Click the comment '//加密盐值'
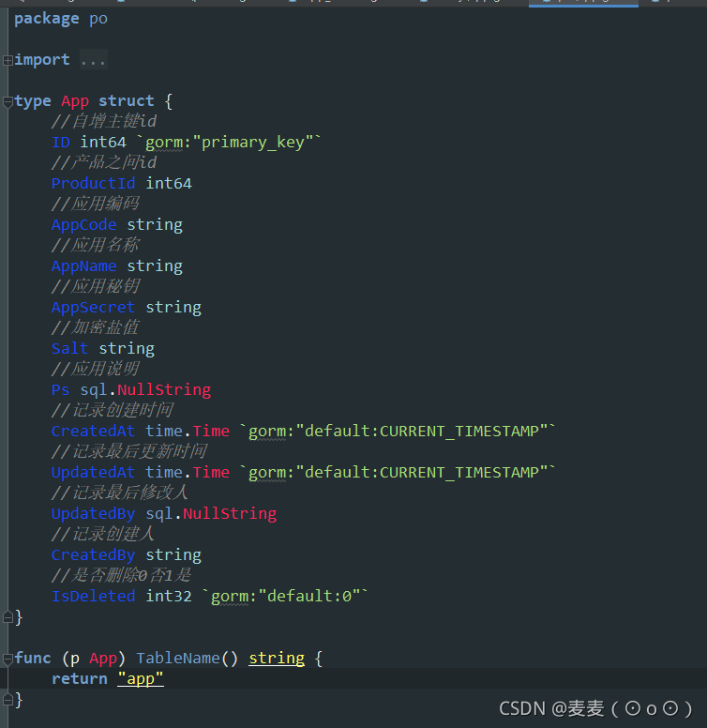 tap(95, 327)
